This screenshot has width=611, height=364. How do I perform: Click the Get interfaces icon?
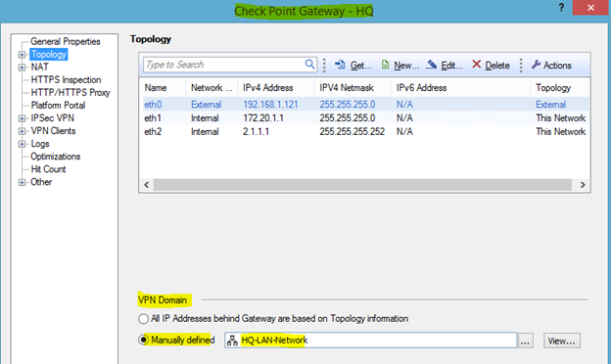pos(340,65)
